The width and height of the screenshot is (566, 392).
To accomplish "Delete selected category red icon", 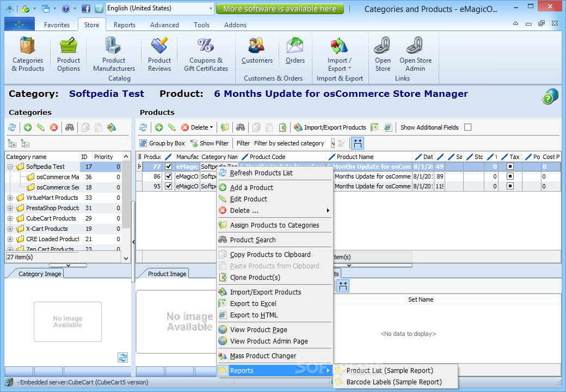I will tap(54, 127).
